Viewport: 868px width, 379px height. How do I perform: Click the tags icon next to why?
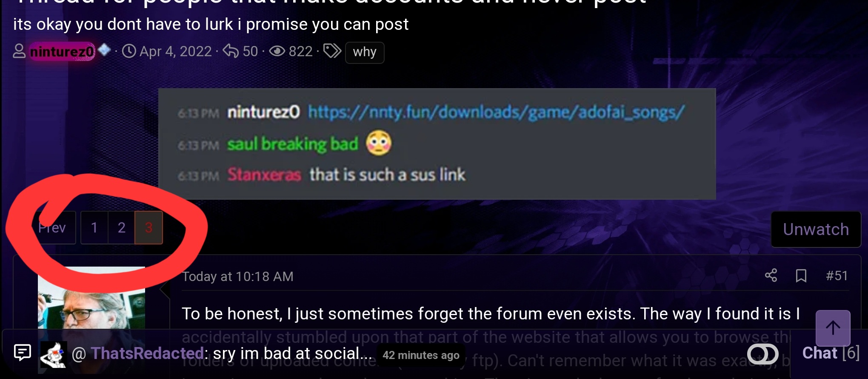tap(332, 51)
